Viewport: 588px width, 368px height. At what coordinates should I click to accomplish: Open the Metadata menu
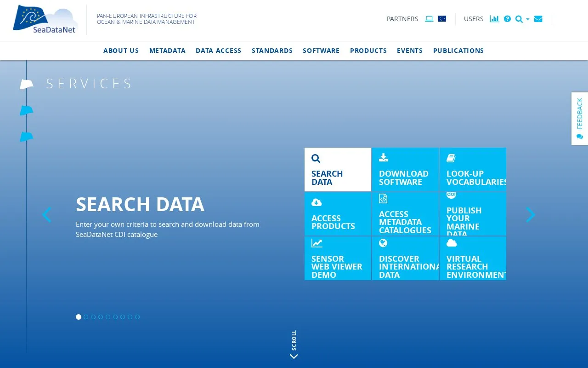167,51
